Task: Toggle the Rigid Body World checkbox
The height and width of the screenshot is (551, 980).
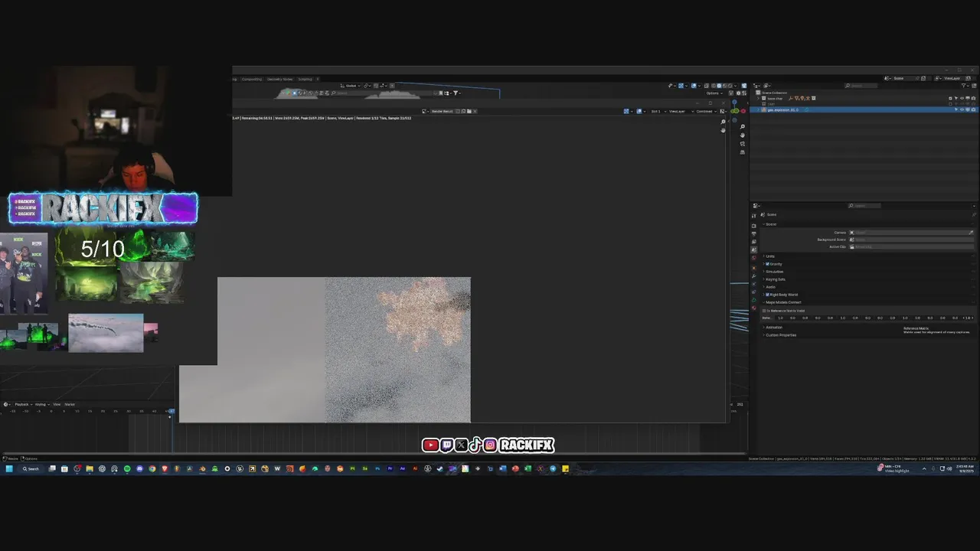Action: tap(767, 295)
